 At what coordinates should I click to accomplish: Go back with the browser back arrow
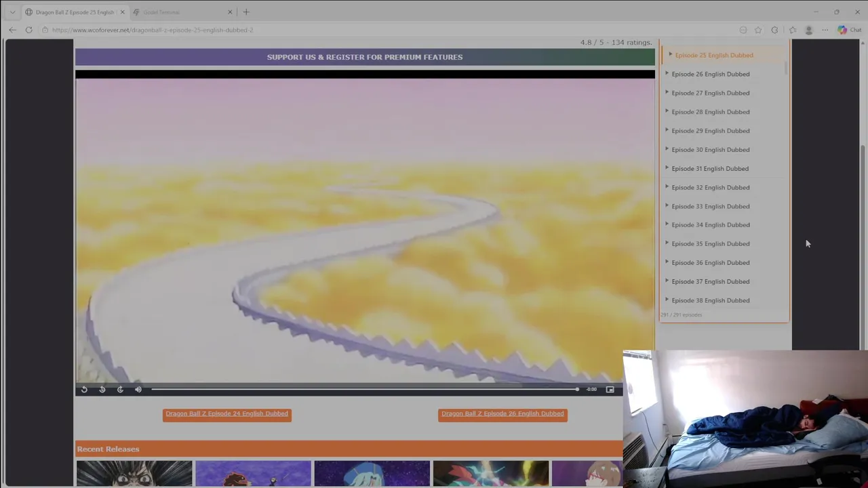point(12,30)
